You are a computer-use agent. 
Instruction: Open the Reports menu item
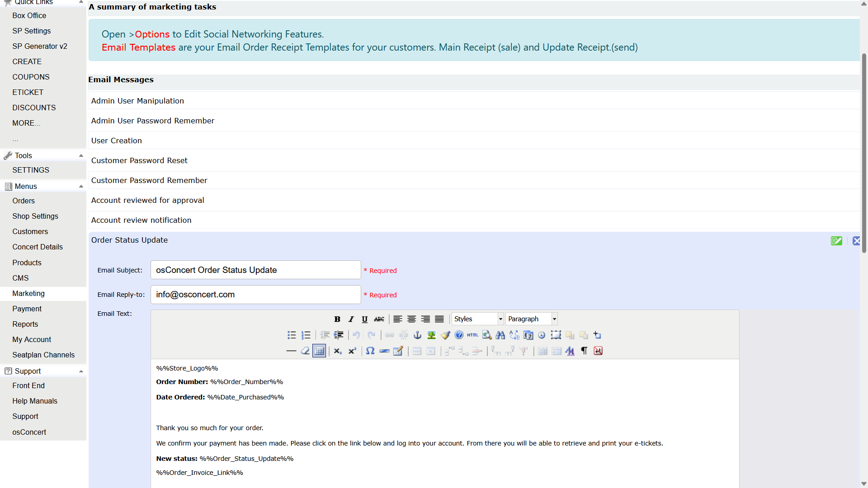25,324
